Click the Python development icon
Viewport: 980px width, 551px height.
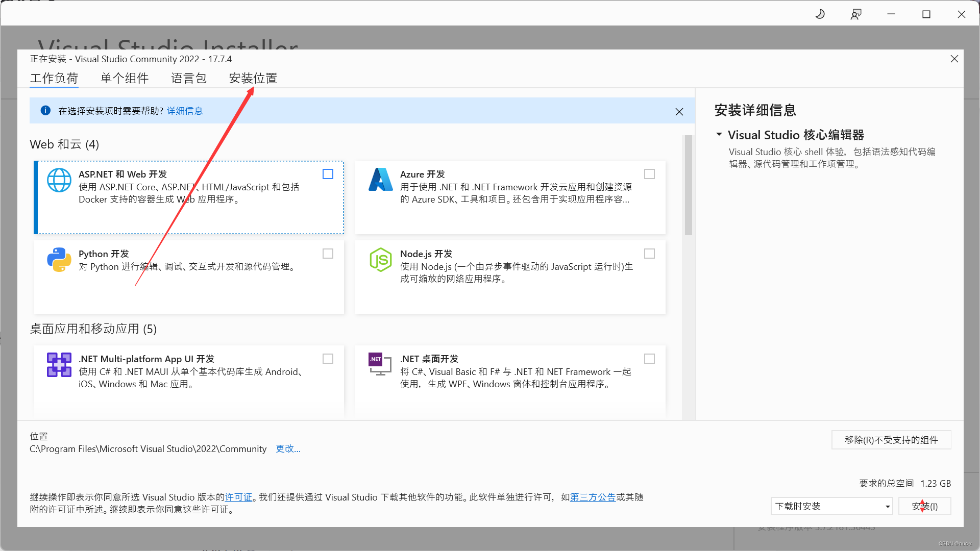(x=59, y=260)
